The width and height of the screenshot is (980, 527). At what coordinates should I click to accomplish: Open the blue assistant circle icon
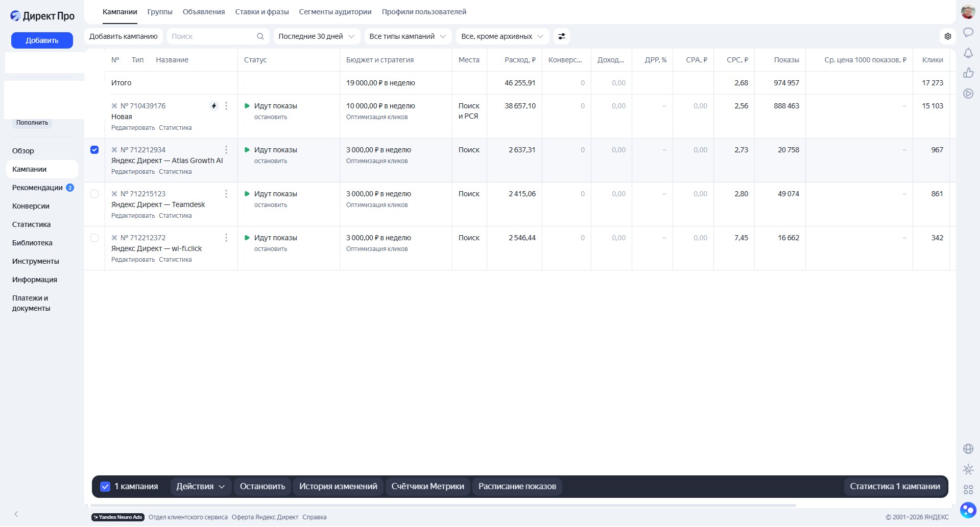968,510
